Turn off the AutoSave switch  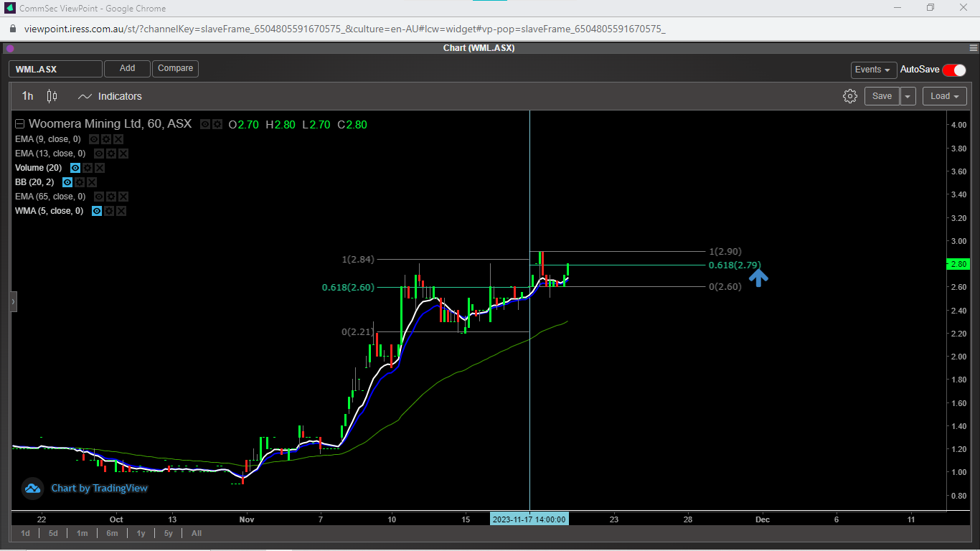pos(954,70)
